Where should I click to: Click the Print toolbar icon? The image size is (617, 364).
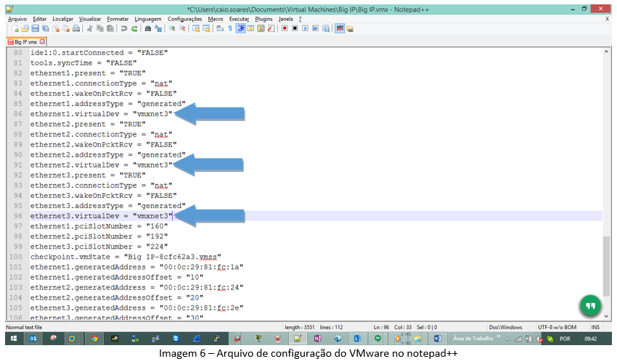(x=75, y=28)
